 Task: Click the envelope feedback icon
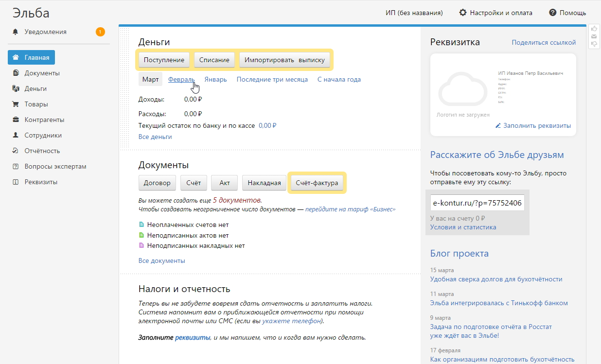point(594,36)
